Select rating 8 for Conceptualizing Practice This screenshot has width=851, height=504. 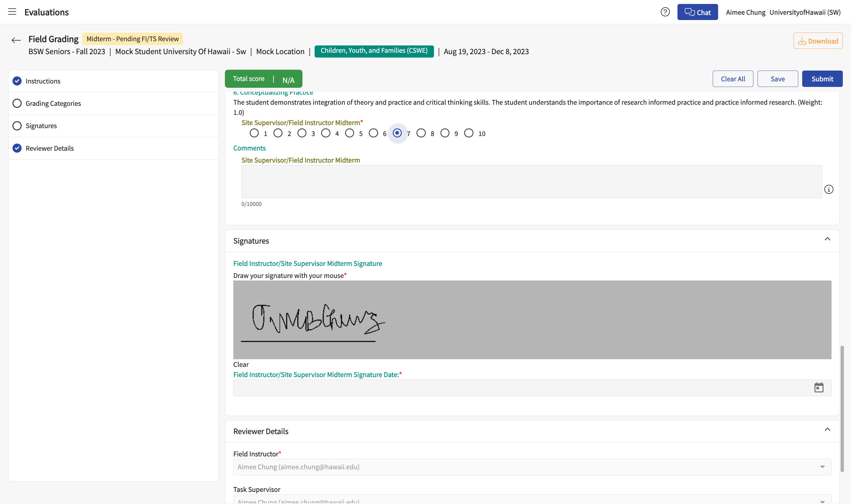[421, 133]
